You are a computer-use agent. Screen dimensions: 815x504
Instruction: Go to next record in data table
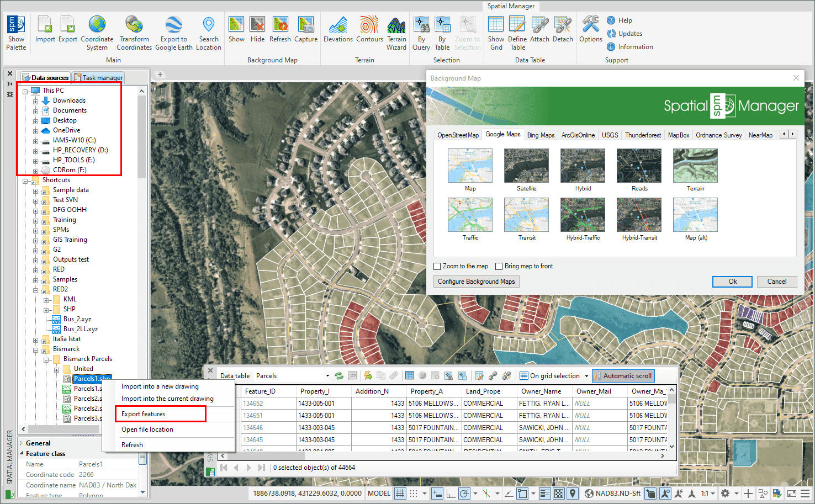coord(248,468)
